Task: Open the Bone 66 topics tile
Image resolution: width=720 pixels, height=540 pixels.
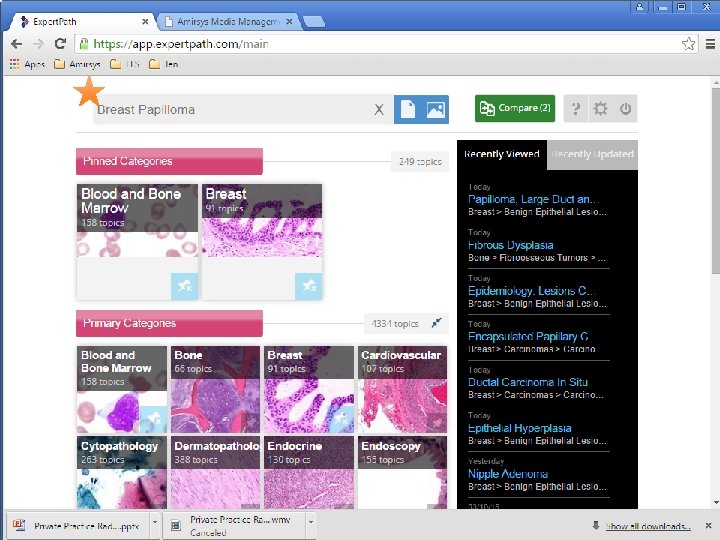Action: [x=215, y=389]
